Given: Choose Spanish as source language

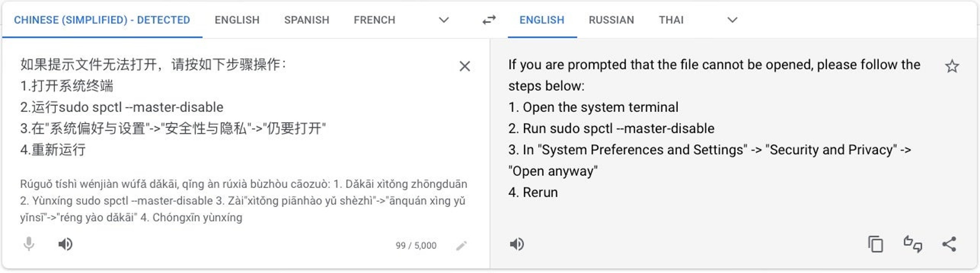Looking at the screenshot, I should [x=307, y=20].
